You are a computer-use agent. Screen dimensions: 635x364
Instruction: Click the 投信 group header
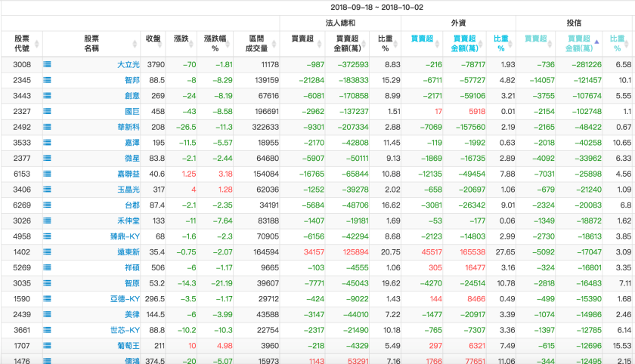coord(574,23)
